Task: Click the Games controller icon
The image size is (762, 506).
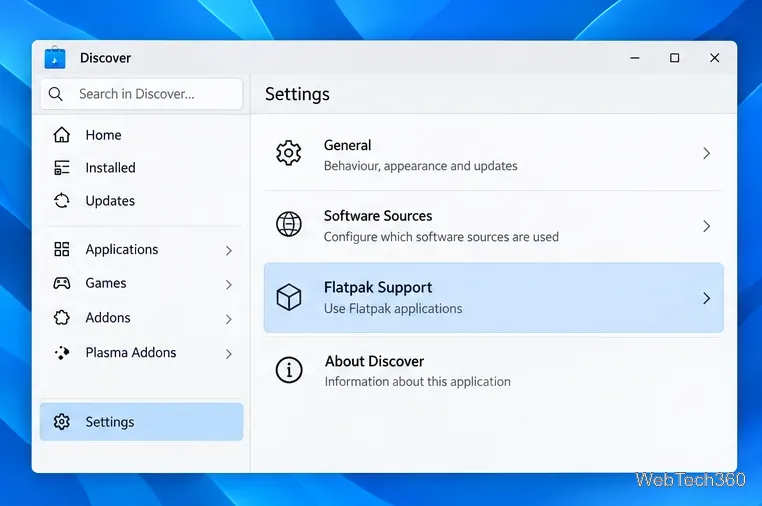Action: click(62, 283)
